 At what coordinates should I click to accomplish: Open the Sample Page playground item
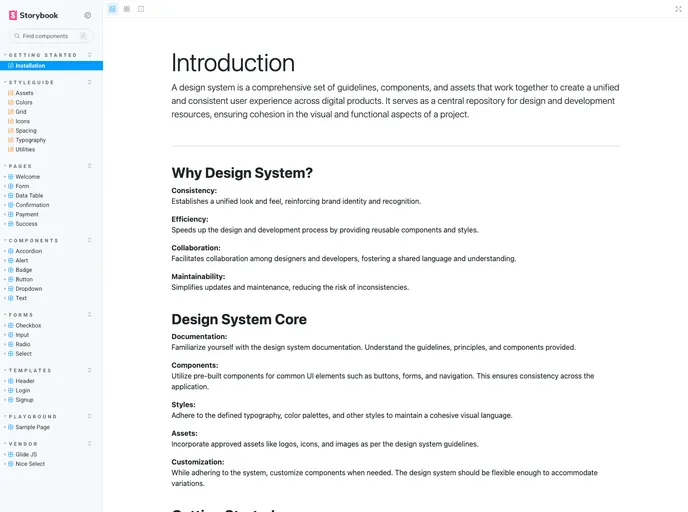[32, 427]
